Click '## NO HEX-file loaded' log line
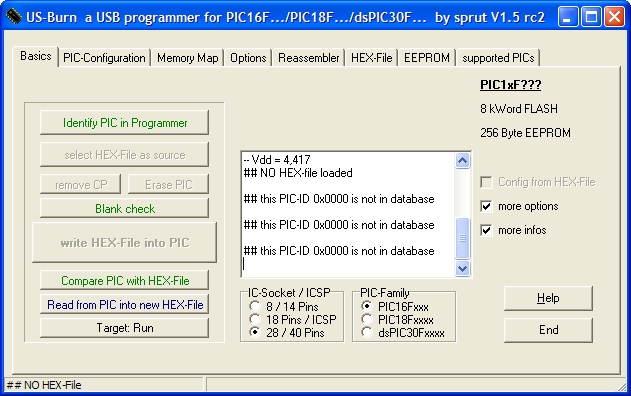 tap(298, 173)
